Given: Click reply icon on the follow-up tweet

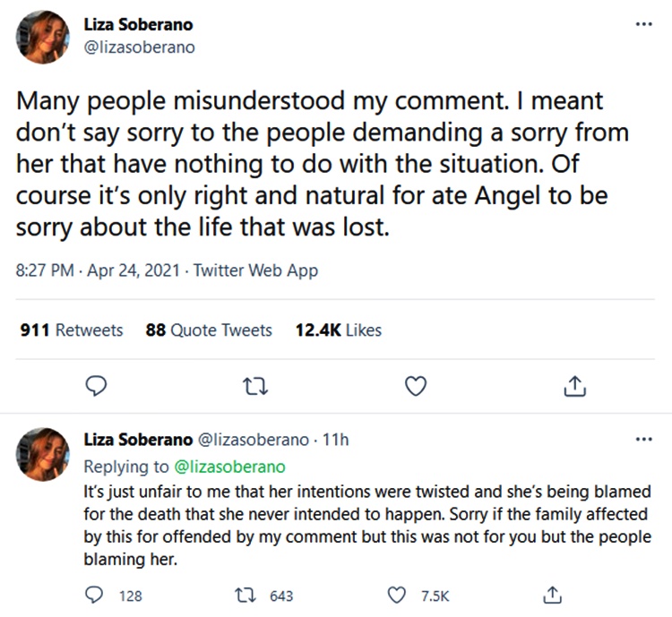Looking at the screenshot, I should tap(93, 595).
